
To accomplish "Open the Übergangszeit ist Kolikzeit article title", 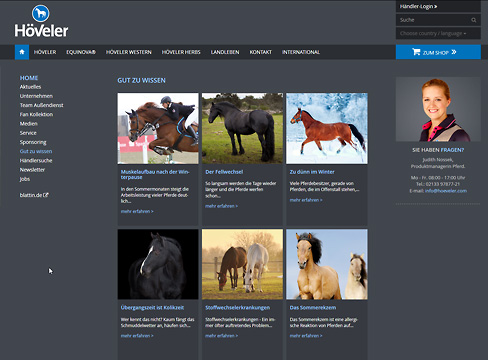I will [x=152, y=307].
